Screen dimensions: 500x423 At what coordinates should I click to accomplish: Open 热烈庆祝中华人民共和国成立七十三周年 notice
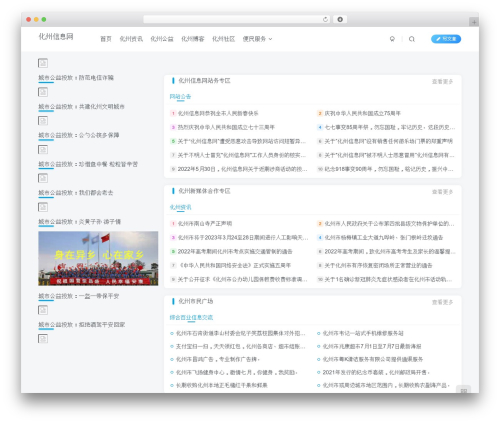point(226,127)
